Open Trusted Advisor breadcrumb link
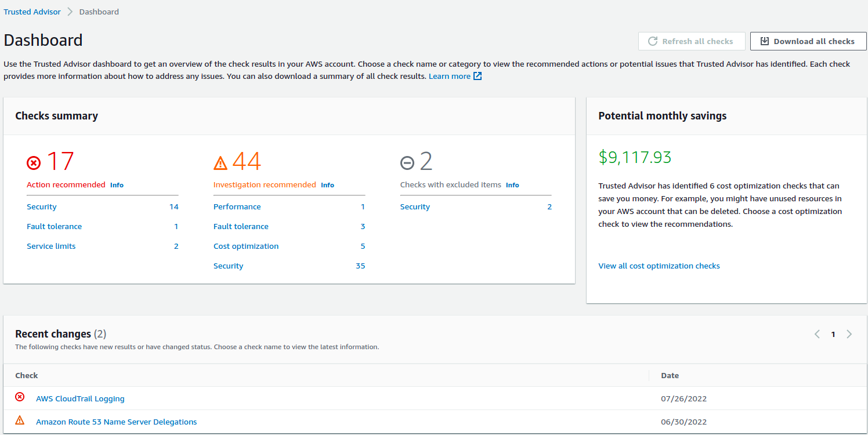The height and width of the screenshot is (435, 868). click(32, 12)
